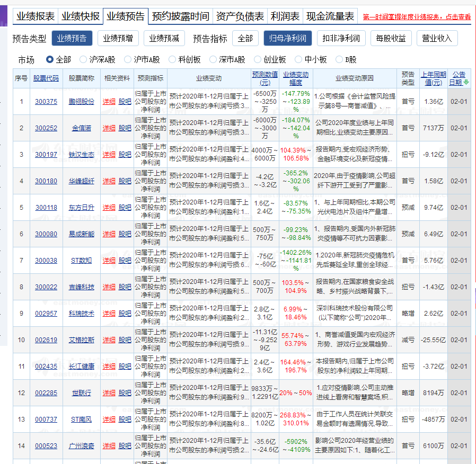Viewport: 476px width, 464px height.
Task: Sort by 业绩变动幅度 column header
Action: coord(296,78)
